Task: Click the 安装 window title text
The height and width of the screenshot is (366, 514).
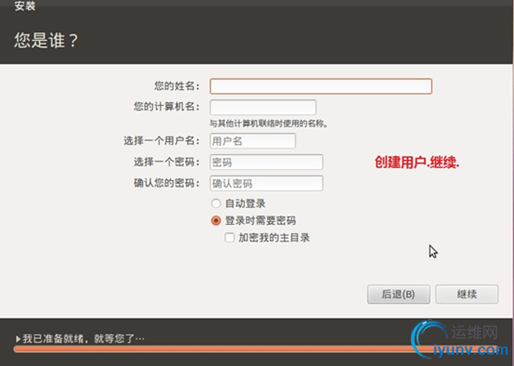Action: [x=25, y=6]
